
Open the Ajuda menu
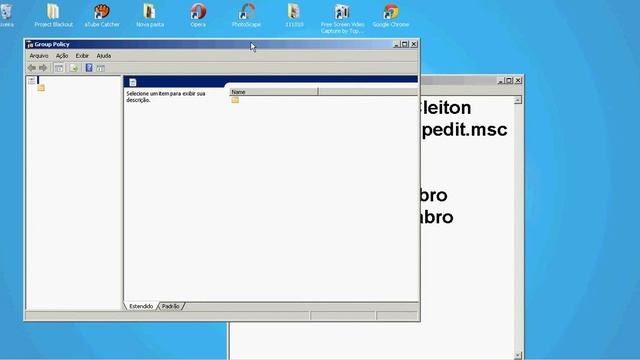tap(104, 56)
